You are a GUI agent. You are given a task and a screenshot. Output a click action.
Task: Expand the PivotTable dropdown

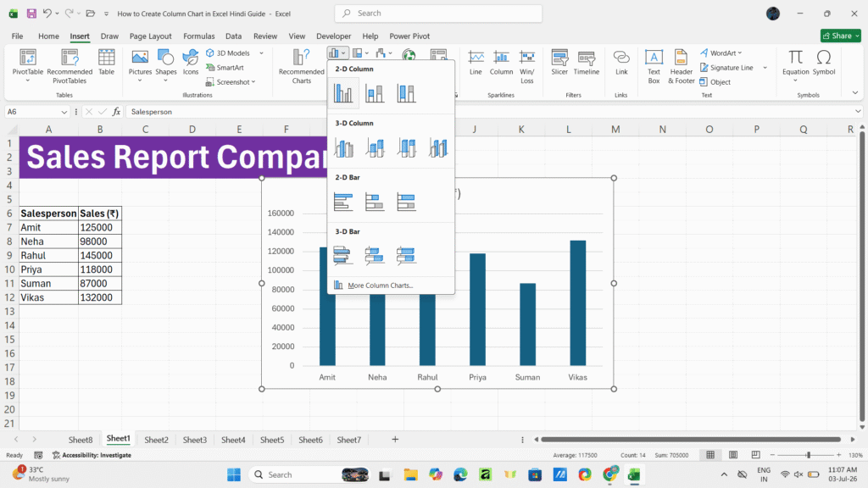(x=28, y=80)
